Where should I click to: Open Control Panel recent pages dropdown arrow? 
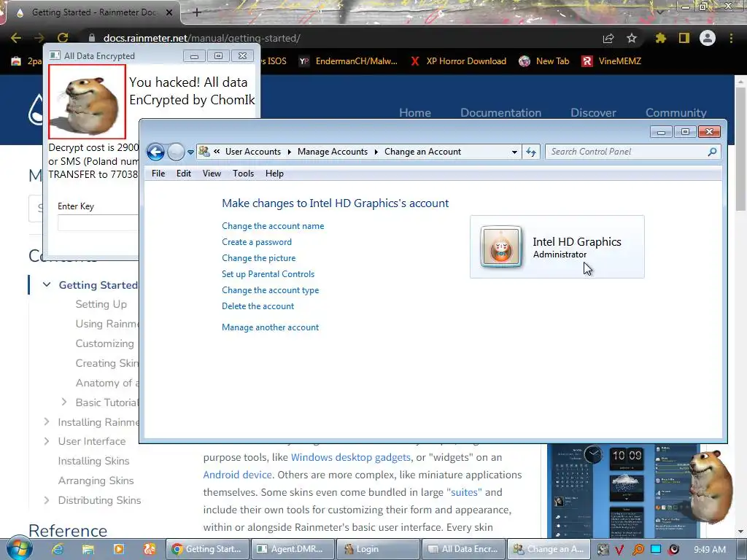tap(190, 152)
